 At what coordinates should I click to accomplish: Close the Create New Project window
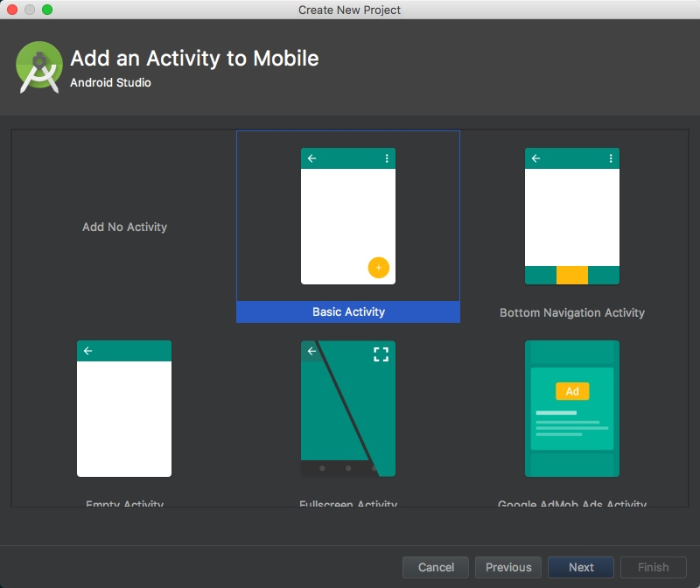point(12,10)
